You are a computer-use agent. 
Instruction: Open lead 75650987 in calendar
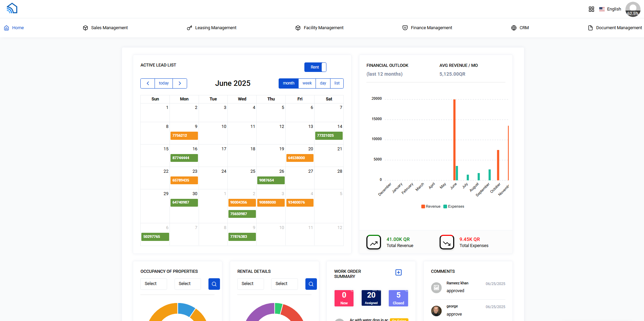click(x=242, y=214)
